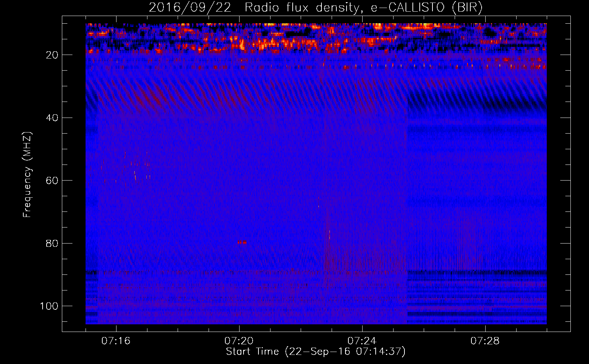Click the 40 frequency tick label
The height and width of the screenshot is (364, 589).
[x=52, y=118]
